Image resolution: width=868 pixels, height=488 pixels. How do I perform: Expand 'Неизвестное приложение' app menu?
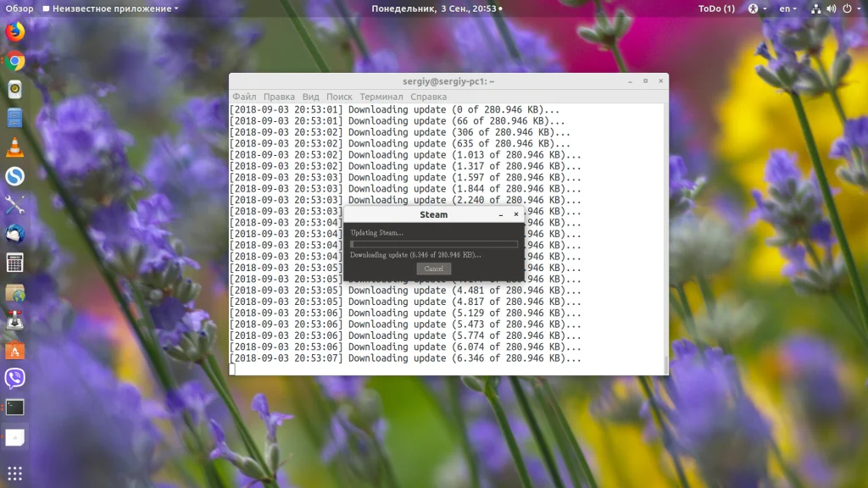[x=111, y=8]
